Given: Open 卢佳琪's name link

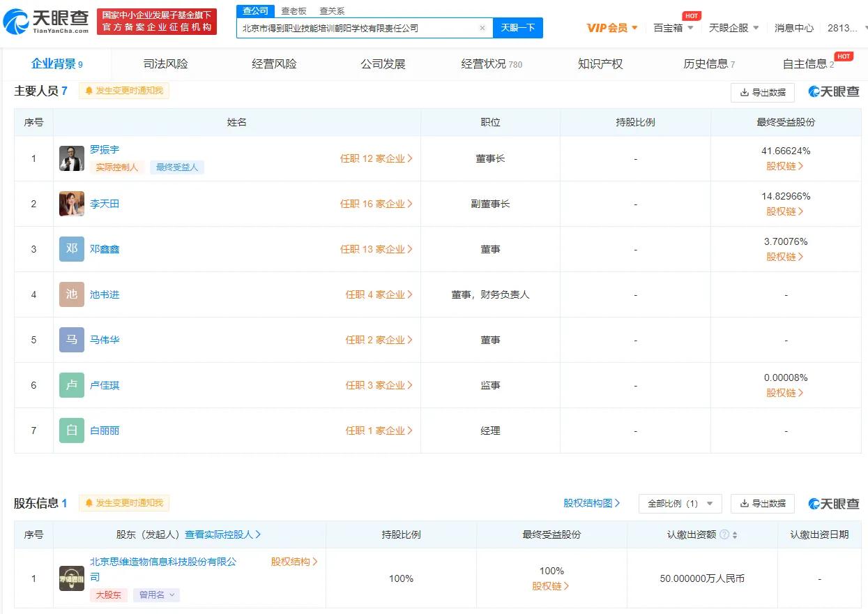Looking at the screenshot, I should pos(105,385).
